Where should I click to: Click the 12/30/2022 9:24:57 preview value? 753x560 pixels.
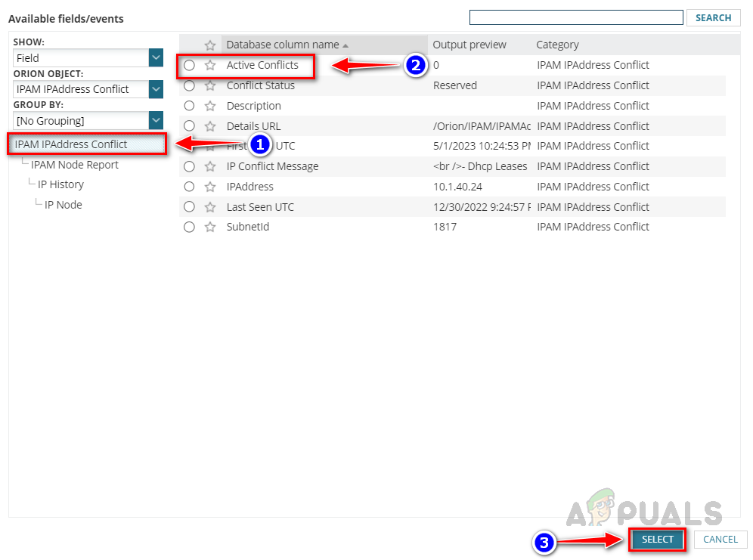[482, 207]
